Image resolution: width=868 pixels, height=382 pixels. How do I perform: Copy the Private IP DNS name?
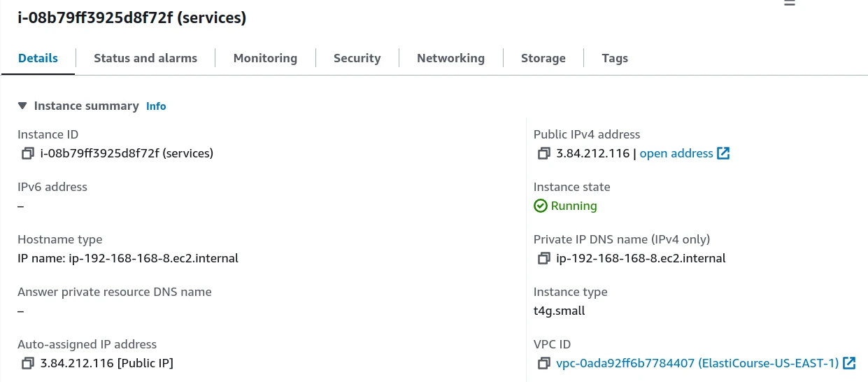pos(543,258)
